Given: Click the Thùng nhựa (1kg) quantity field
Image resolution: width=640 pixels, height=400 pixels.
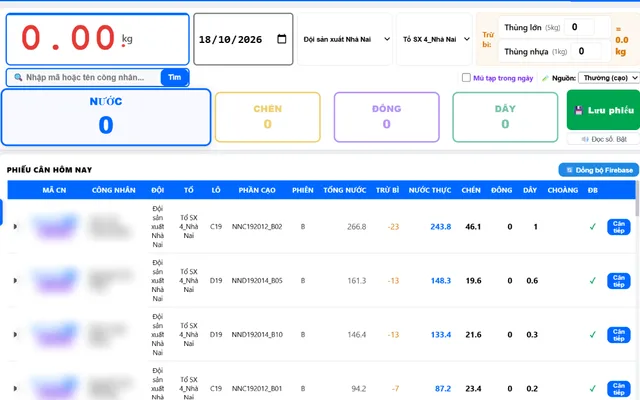Looking at the screenshot, I should tap(586, 51).
